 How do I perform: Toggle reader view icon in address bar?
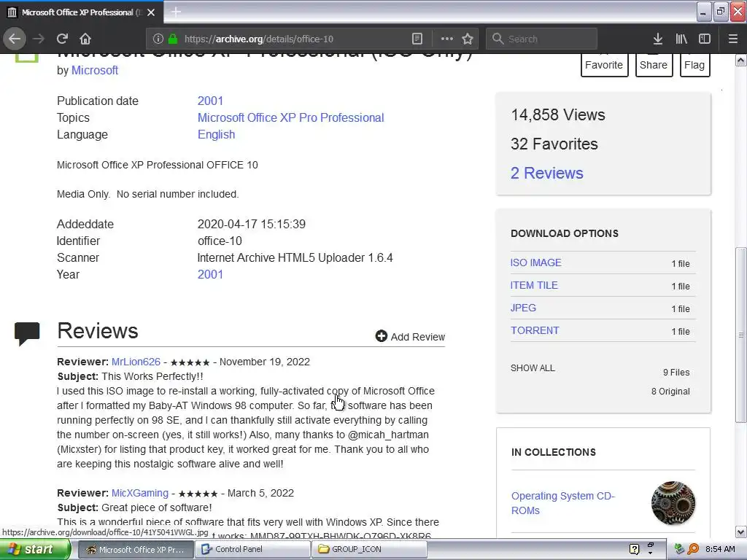point(417,39)
